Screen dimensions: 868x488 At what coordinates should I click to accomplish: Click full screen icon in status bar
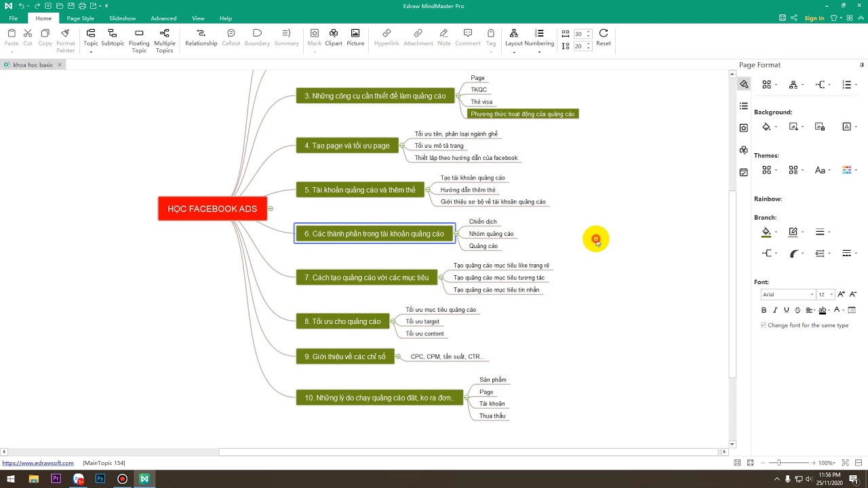click(x=750, y=463)
